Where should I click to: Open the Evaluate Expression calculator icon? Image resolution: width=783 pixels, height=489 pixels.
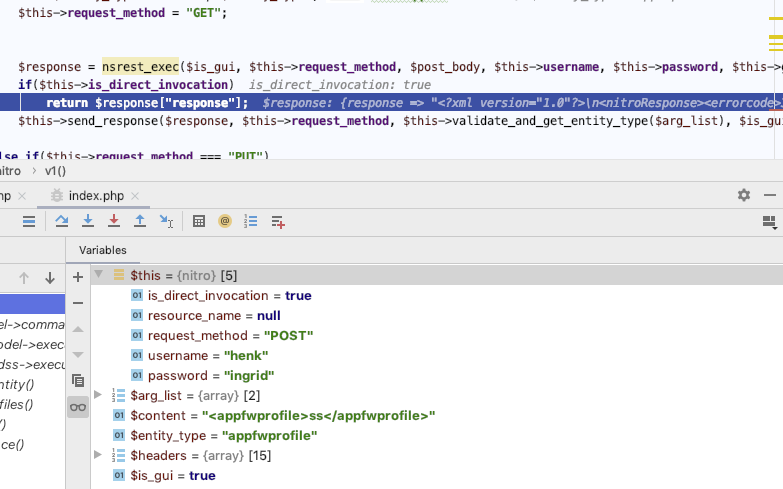coord(199,221)
